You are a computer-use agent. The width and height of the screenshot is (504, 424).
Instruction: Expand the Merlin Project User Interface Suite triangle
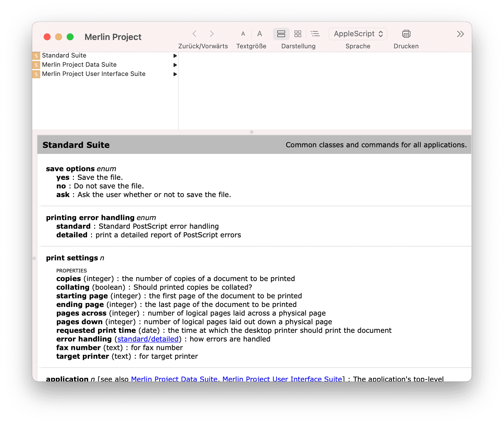[175, 74]
